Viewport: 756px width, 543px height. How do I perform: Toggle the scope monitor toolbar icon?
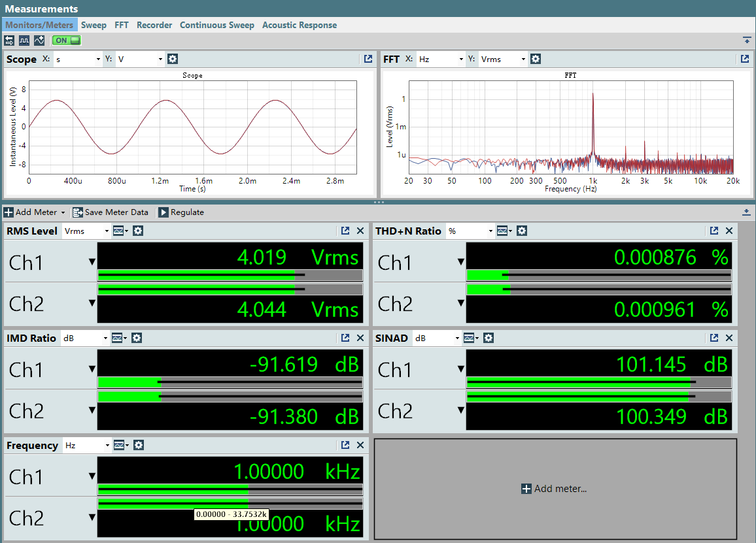(x=24, y=41)
